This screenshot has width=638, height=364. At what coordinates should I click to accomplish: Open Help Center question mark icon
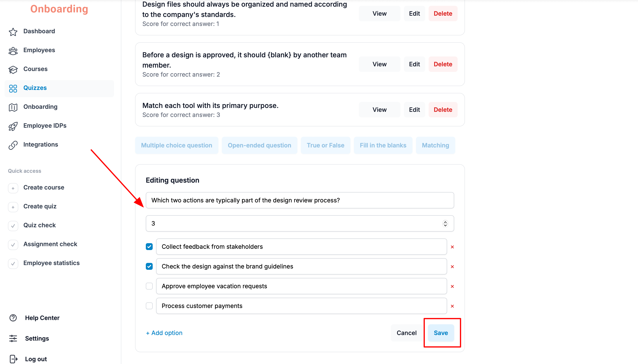pyautogui.click(x=13, y=318)
